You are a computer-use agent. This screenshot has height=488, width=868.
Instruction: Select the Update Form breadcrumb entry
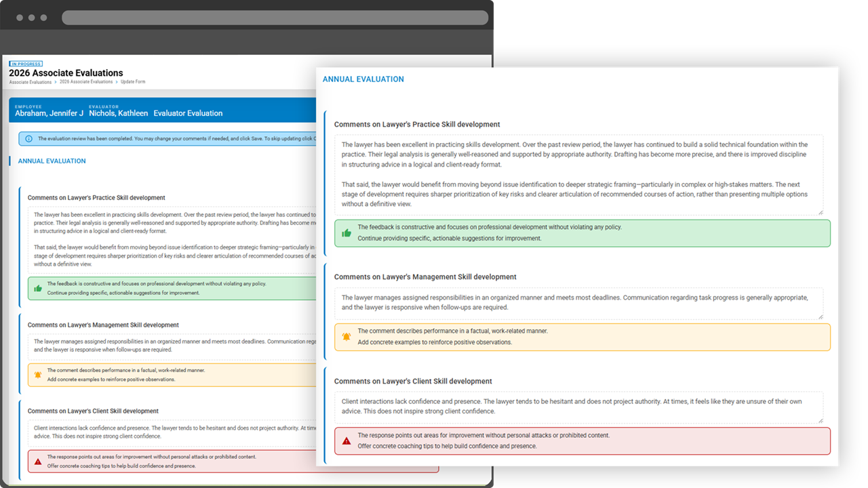(x=132, y=81)
